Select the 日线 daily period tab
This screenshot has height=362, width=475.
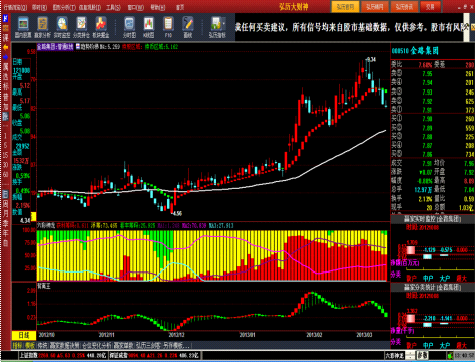click(24, 335)
